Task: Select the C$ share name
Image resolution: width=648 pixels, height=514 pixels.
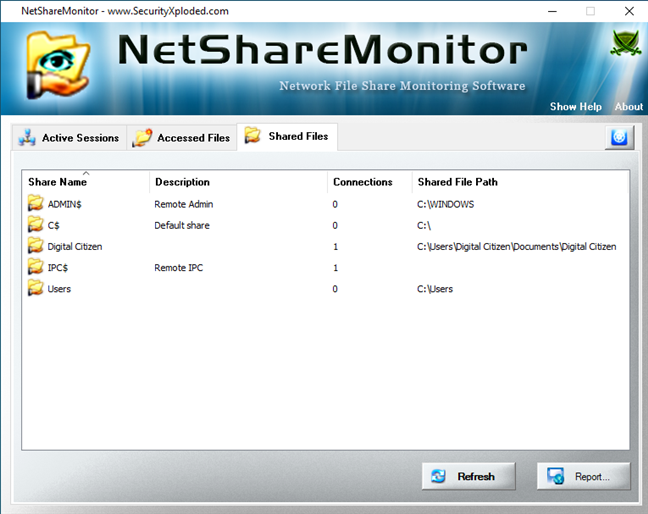Action: 53,226
